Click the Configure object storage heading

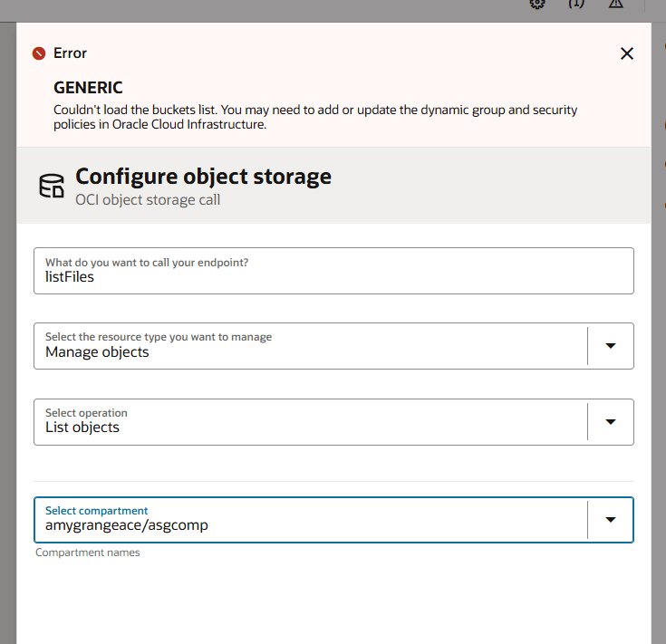pyautogui.click(x=203, y=176)
